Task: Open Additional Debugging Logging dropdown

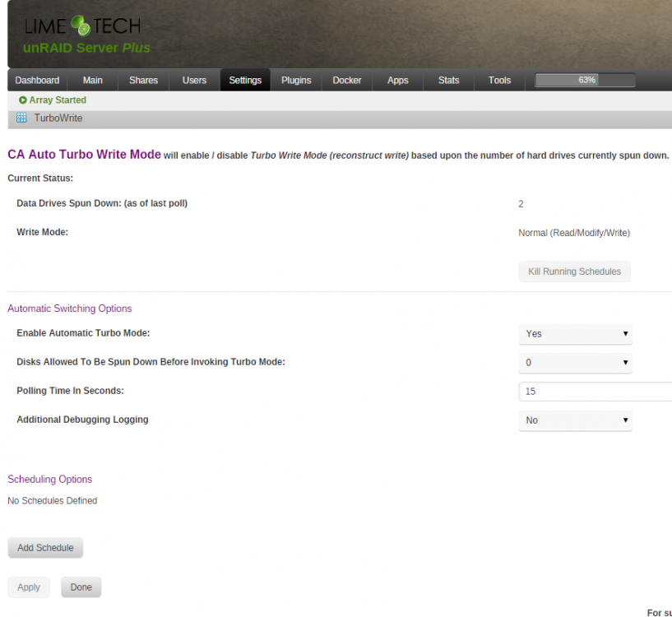Action: coord(575,420)
